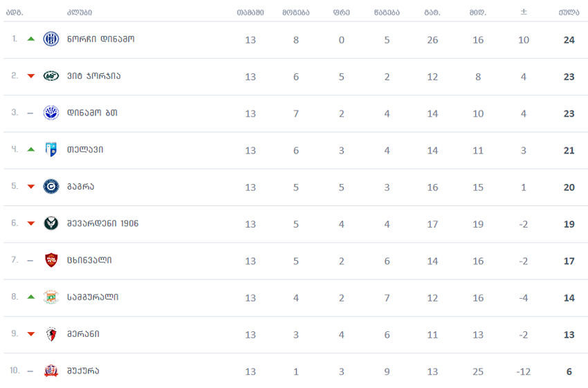
Task: Sort by the თამაში column header
Action: (250, 12)
